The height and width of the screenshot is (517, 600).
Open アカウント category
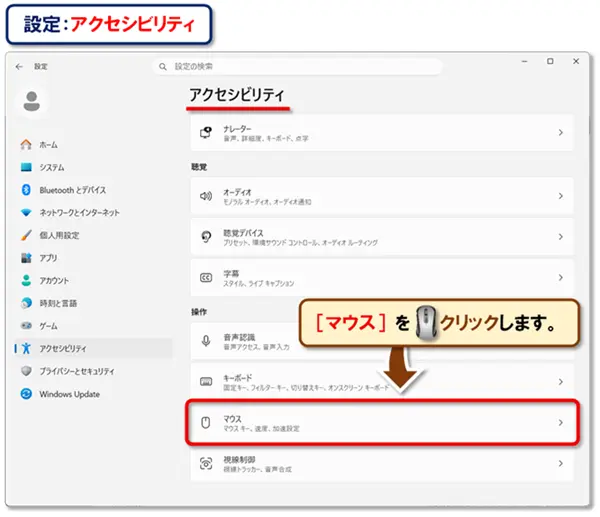(93, 280)
